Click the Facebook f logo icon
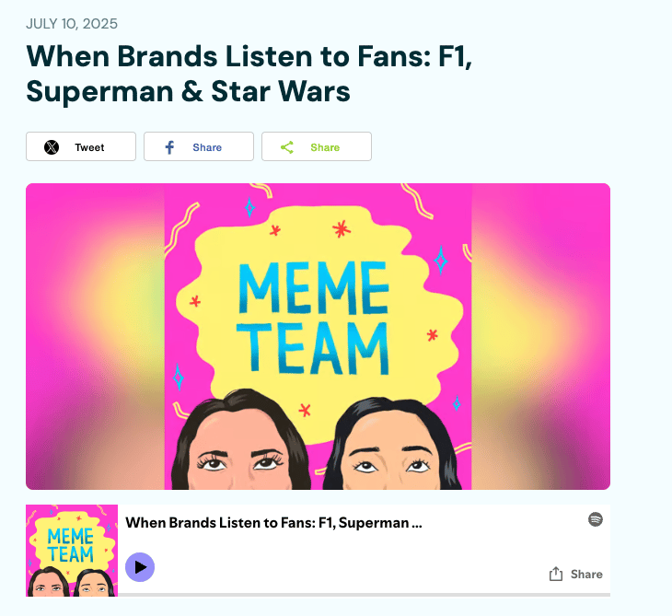Image resolution: width=672 pixels, height=616 pixels. 169,147
